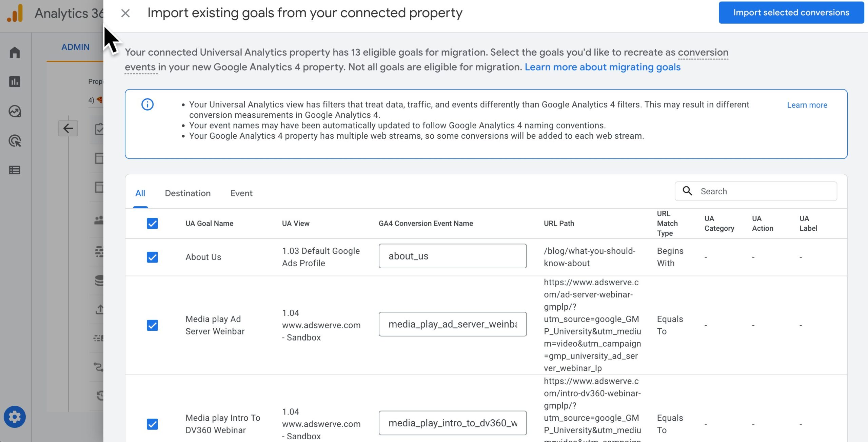This screenshot has width=868, height=442.
Task: Click Learn more link in info box
Action: pyautogui.click(x=807, y=105)
